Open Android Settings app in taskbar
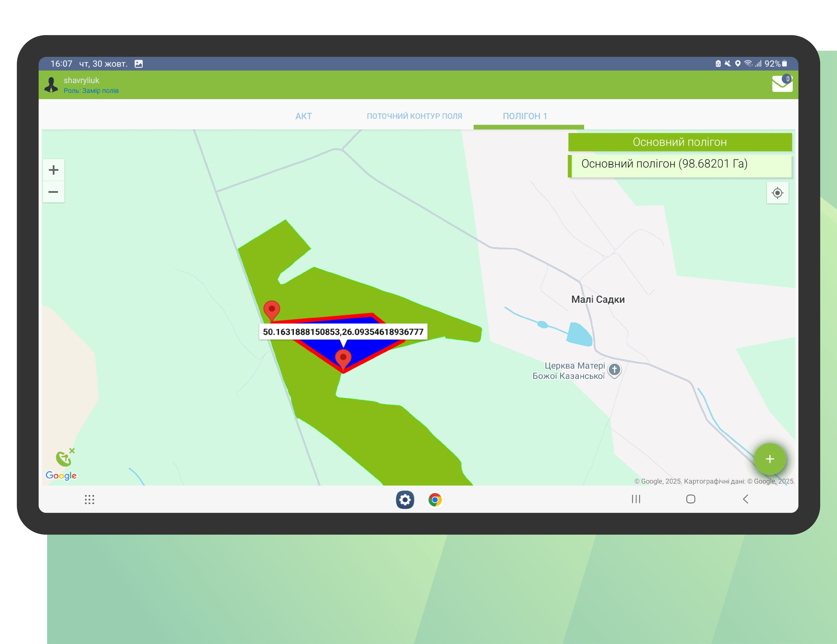 [x=405, y=499]
